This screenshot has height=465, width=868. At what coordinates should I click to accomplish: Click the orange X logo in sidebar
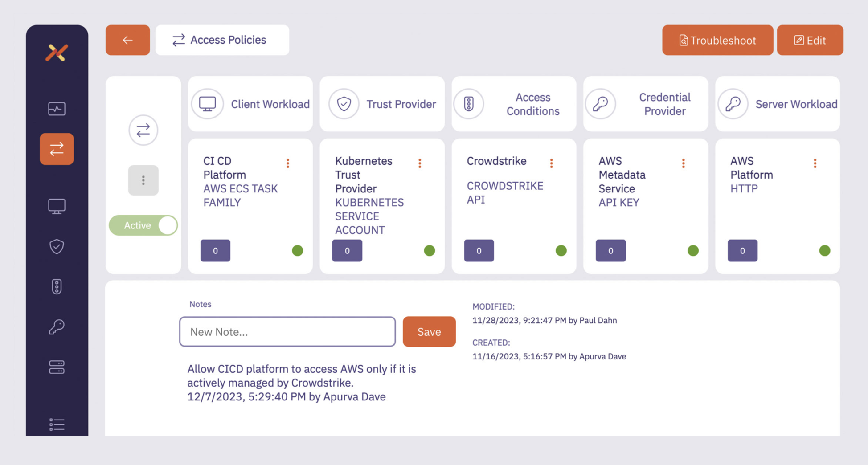(x=57, y=53)
